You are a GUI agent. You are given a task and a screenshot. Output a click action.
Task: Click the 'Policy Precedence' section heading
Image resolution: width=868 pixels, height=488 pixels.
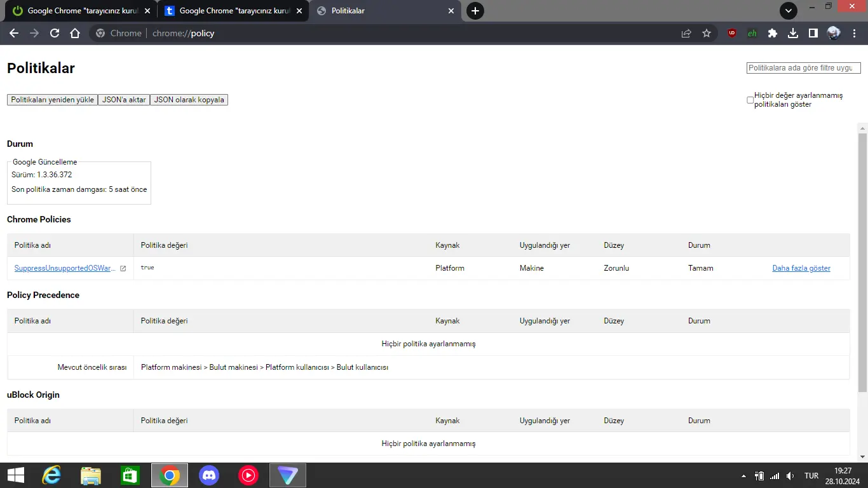click(x=43, y=295)
